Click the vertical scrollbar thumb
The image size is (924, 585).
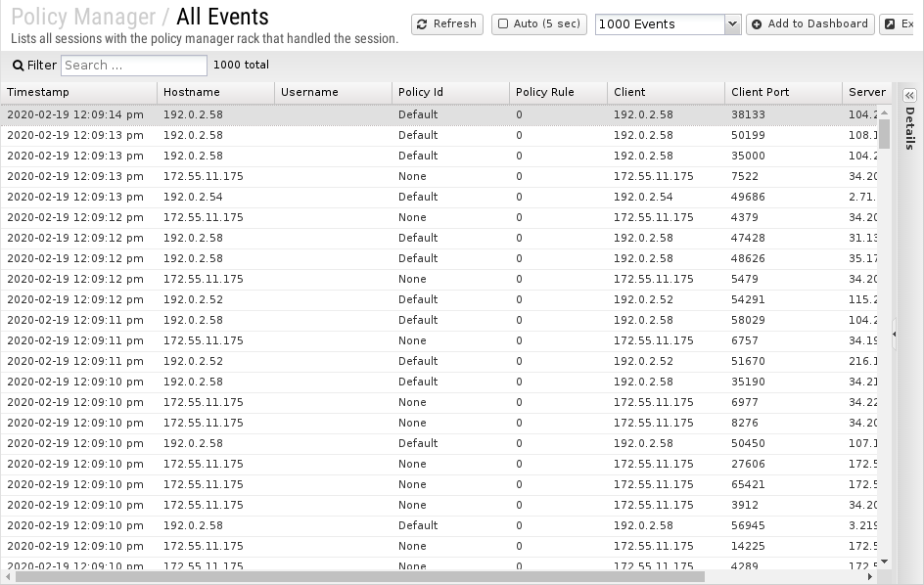click(x=884, y=134)
